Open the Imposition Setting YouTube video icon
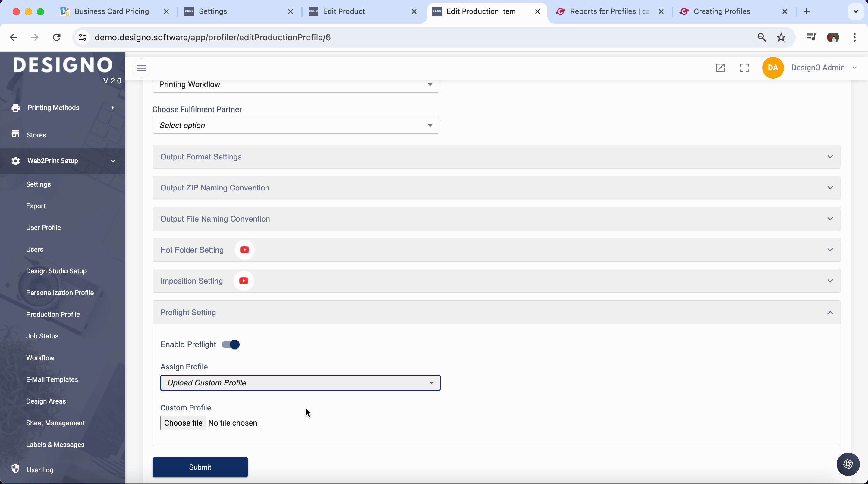868x484 pixels. [243, 281]
